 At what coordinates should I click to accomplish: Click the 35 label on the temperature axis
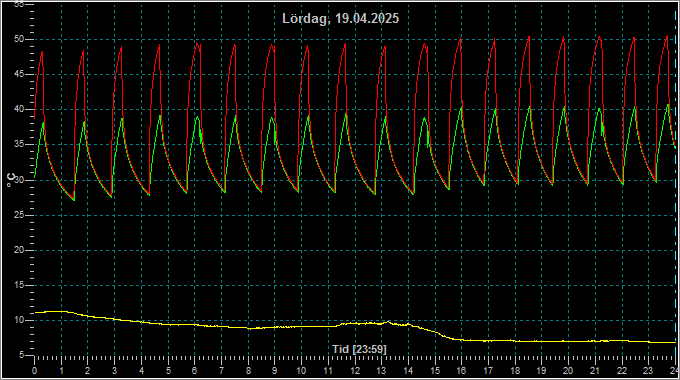point(19,144)
